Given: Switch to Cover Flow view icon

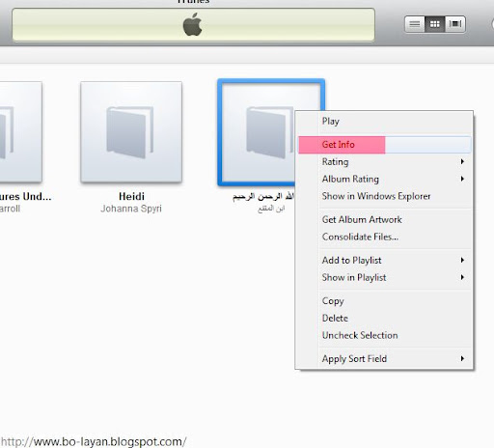Looking at the screenshot, I should pyautogui.click(x=455, y=24).
